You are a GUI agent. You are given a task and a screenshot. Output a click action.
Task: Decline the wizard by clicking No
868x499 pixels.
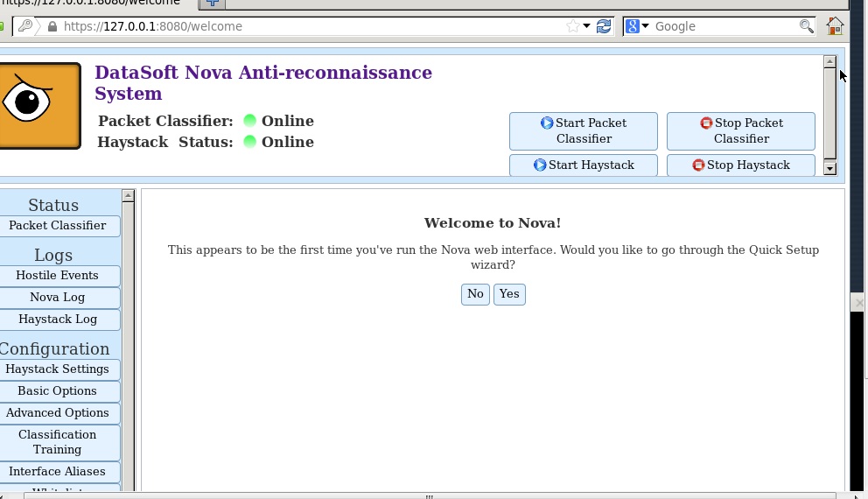tap(475, 294)
